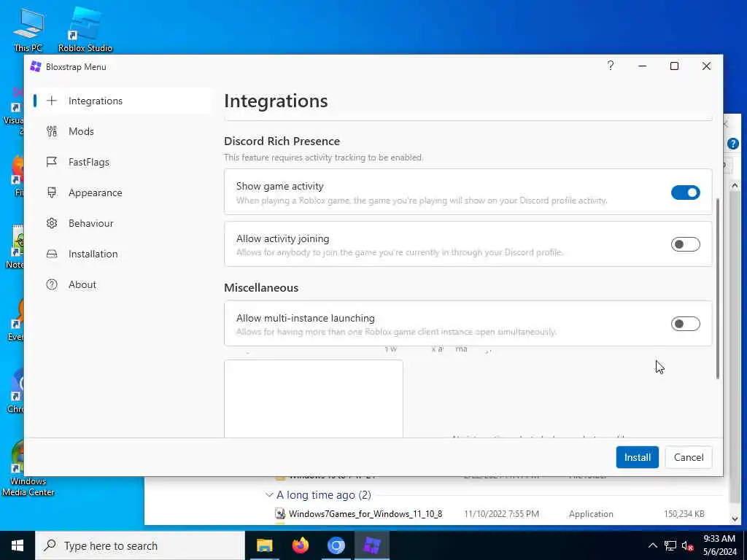The height and width of the screenshot is (560, 747).
Task: Minimize the Bloxstrap Menu window
Action: [x=642, y=66]
